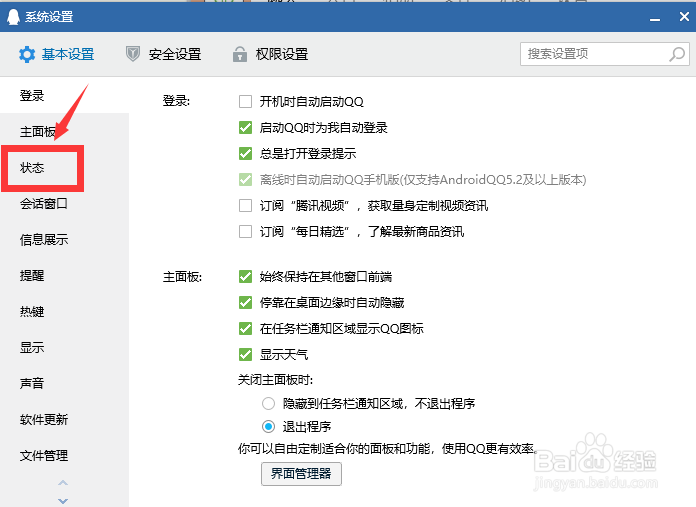Screen dimensions: 696x507
Task: Open the 基本设置 tab
Action: [57, 55]
